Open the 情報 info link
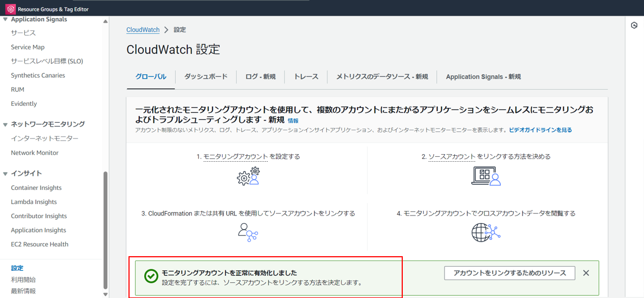Viewport: 644px width, 298px height. [x=293, y=121]
